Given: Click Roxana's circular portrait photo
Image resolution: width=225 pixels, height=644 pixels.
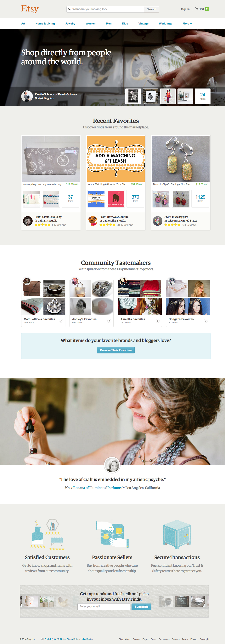Looking at the screenshot, I should tap(112, 465).
